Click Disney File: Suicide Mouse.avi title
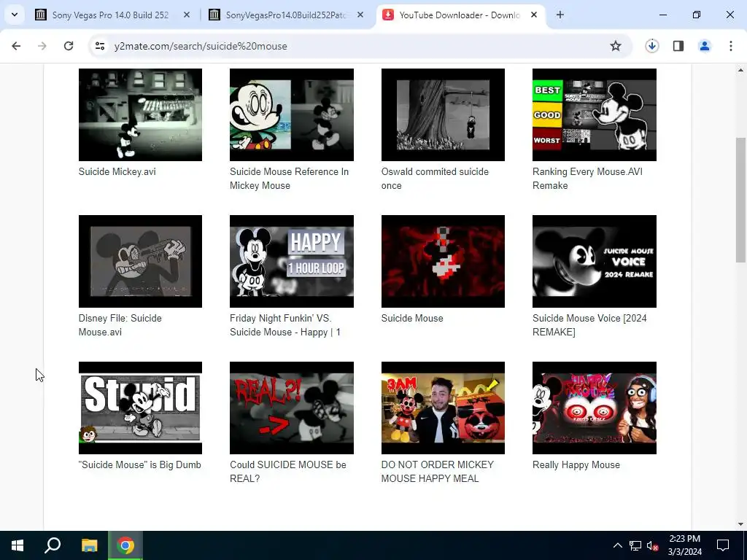This screenshot has width=747, height=560. pos(120,325)
